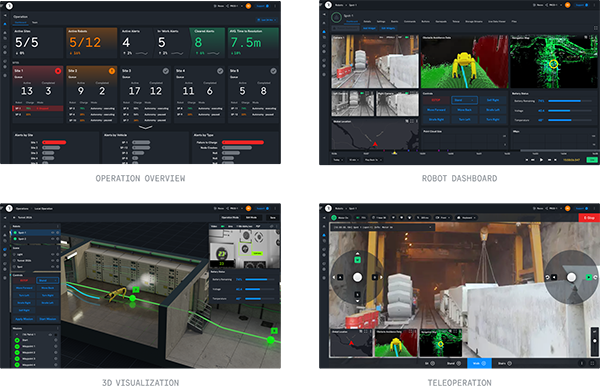
Task: Click Start Mission in 3D Visualization
Action: tap(47, 319)
